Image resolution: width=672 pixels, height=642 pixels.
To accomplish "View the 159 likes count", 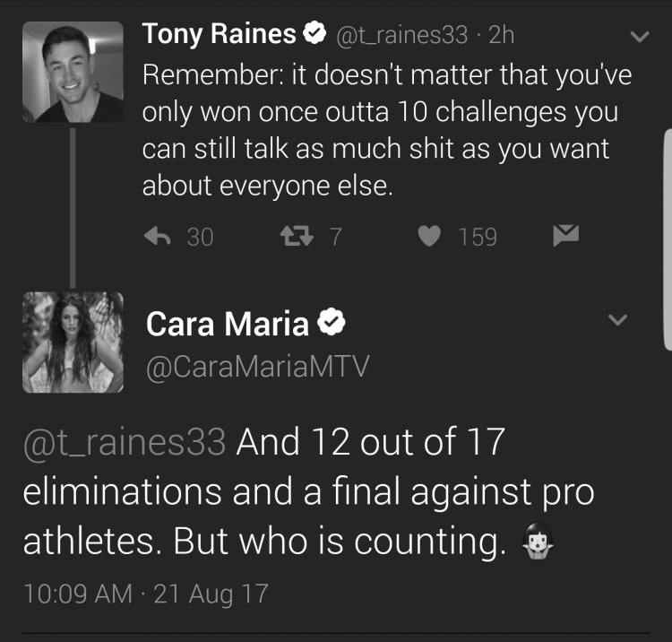I will coord(478,237).
